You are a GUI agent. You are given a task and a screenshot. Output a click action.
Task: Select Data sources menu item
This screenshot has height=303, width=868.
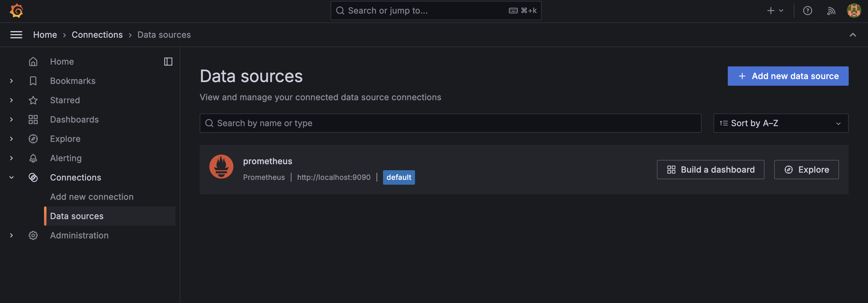[110, 216]
